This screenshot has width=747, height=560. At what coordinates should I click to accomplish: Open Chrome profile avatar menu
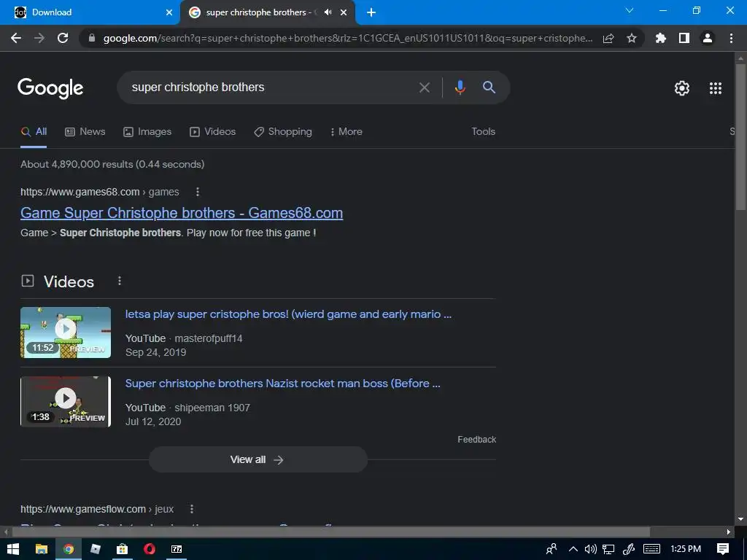tap(708, 38)
